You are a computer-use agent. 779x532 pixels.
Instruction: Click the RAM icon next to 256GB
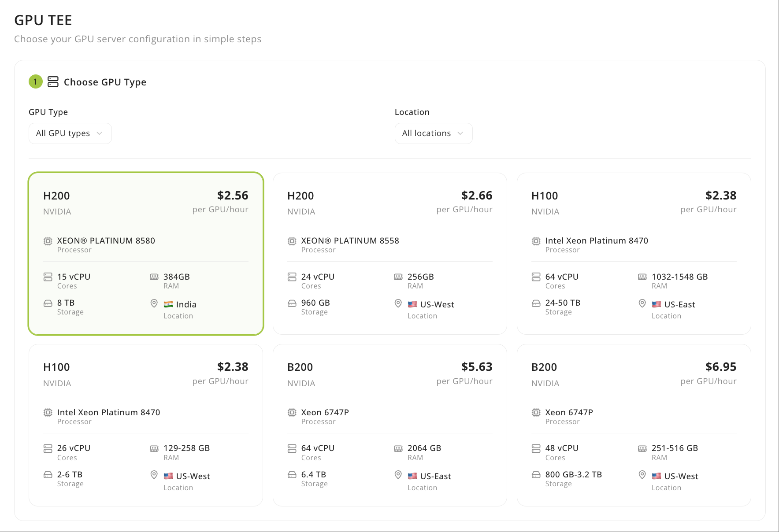[398, 277]
